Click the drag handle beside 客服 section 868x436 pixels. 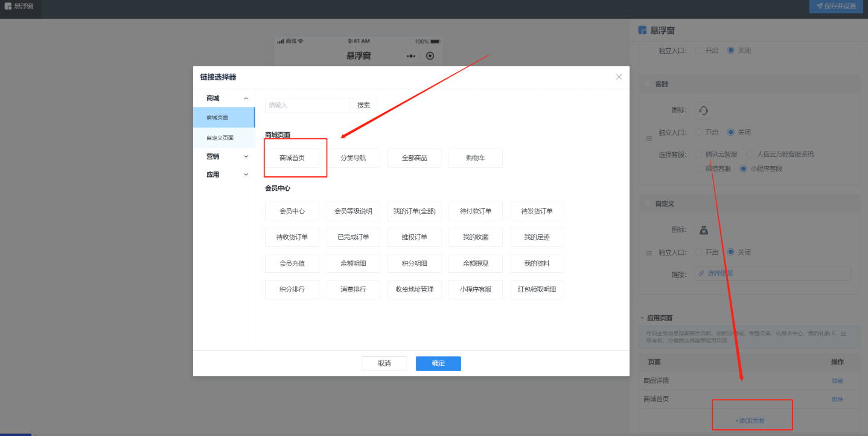(x=649, y=138)
